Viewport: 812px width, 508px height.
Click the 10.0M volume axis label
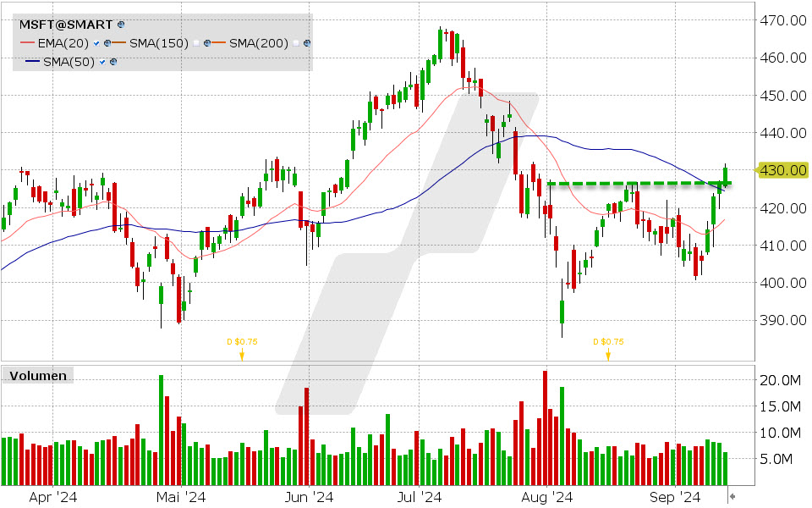[x=780, y=433]
